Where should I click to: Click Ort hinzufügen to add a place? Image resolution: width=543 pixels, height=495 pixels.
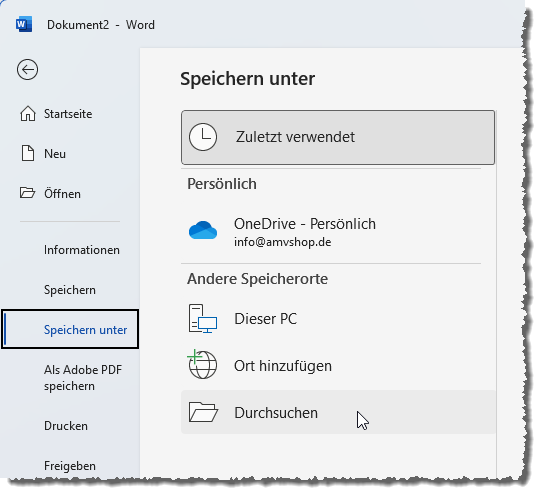point(338,365)
